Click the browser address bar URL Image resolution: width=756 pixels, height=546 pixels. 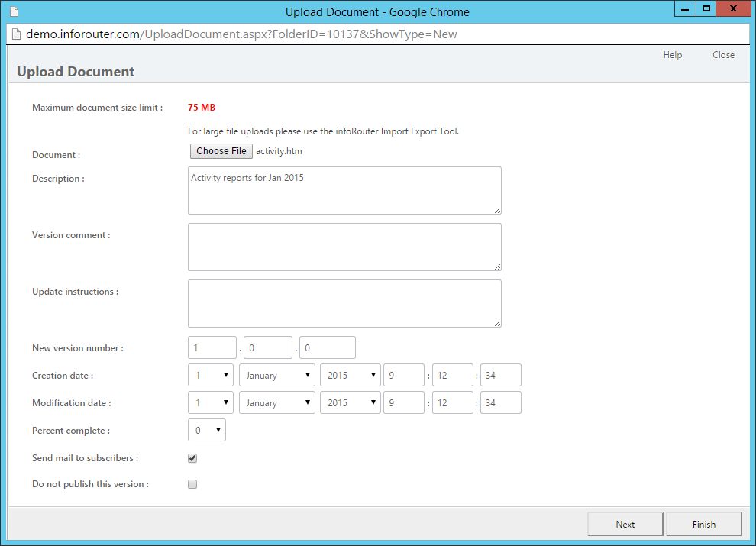pyautogui.click(x=241, y=34)
